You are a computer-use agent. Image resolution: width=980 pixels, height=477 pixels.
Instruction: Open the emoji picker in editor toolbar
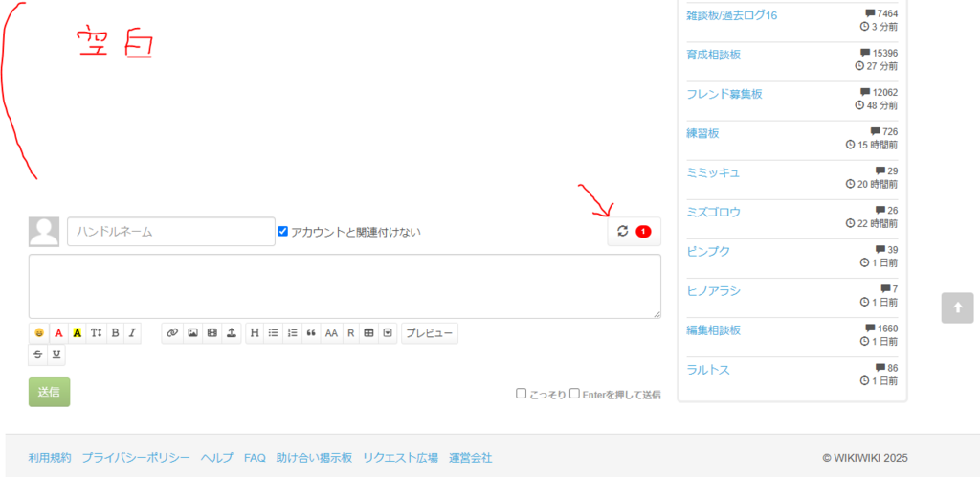(x=39, y=333)
